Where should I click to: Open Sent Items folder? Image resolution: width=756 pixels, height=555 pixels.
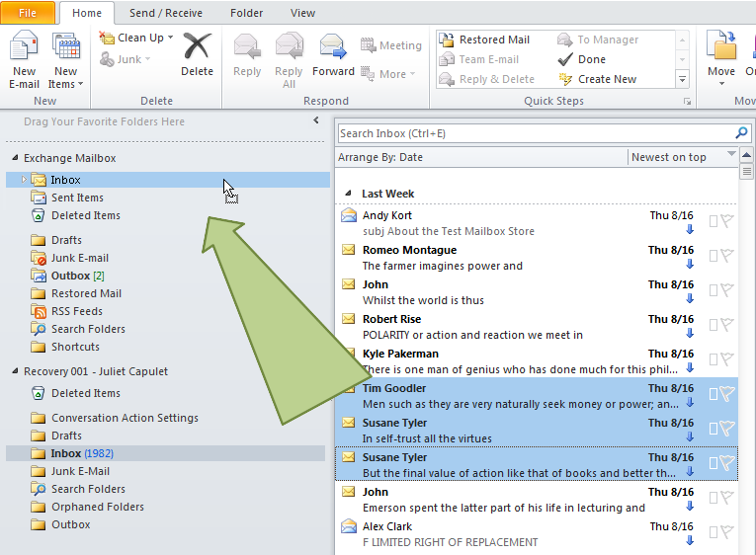(x=77, y=198)
